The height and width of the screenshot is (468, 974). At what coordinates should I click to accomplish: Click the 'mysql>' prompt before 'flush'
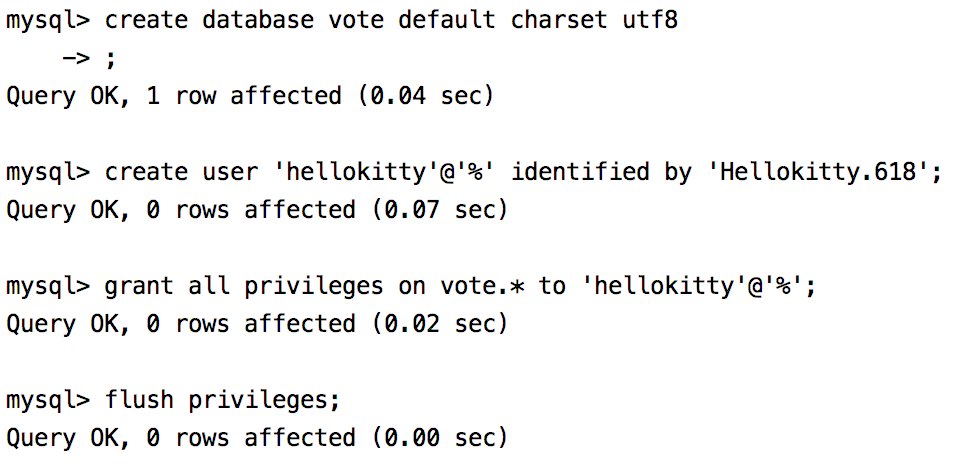(48, 401)
